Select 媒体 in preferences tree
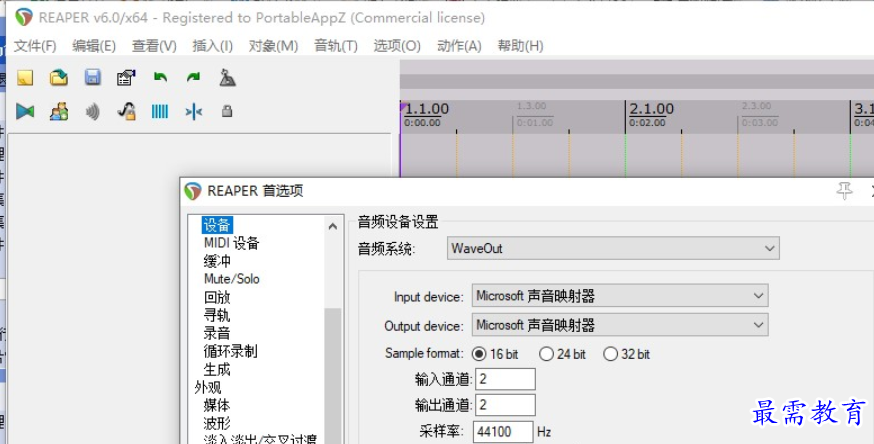This screenshot has height=444, width=874. point(217,405)
